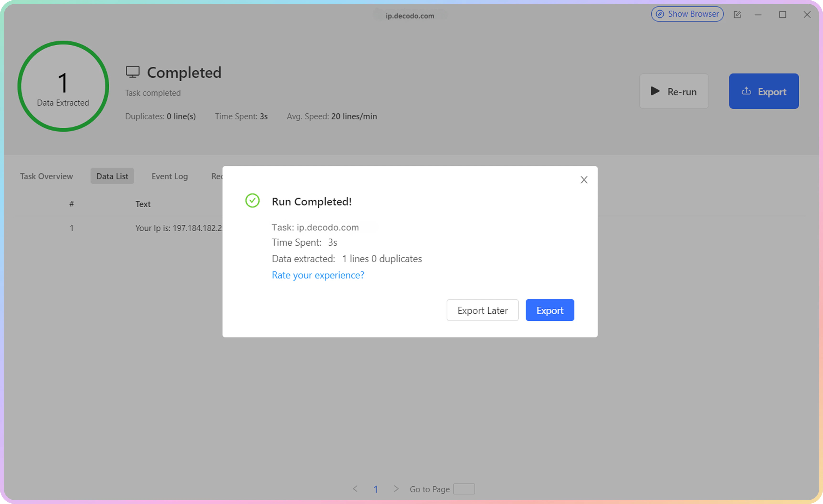Go to next page arrow

coord(396,489)
